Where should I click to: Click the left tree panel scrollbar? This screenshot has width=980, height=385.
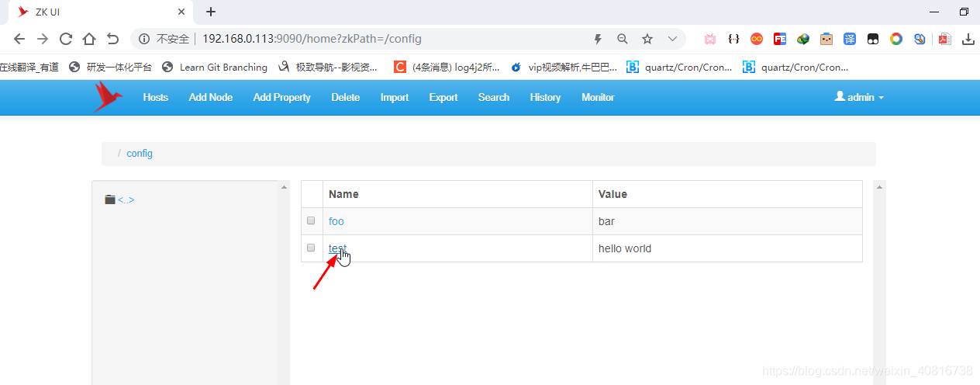tap(284, 283)
